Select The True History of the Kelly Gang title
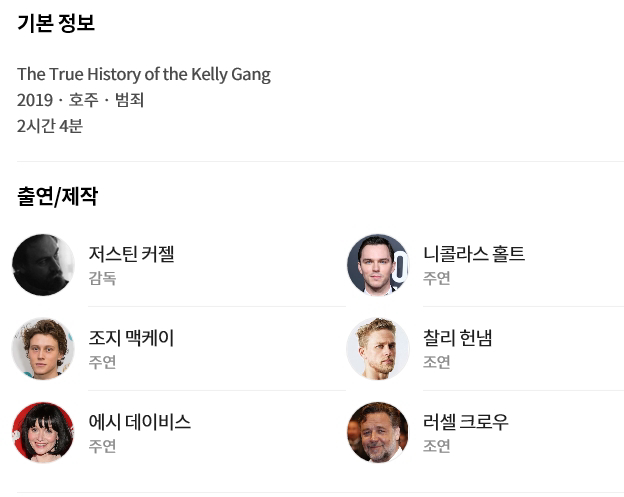624x497 pixels. pos(143,74)
